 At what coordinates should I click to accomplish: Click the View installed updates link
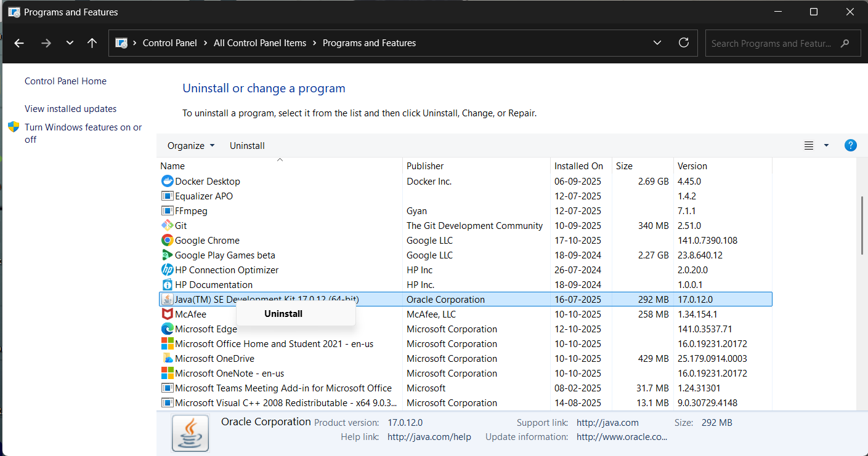[x=70, y=108]
